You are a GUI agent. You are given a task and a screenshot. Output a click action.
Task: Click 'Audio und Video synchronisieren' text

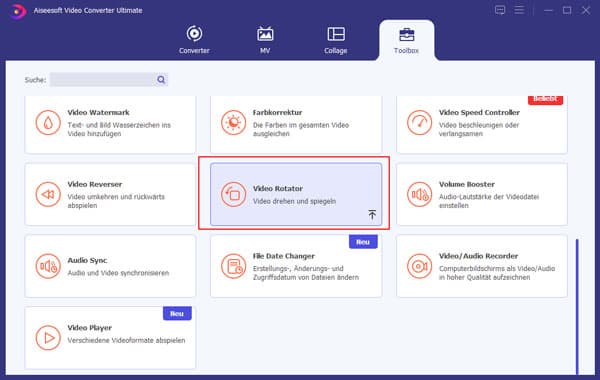click(118, 273)
